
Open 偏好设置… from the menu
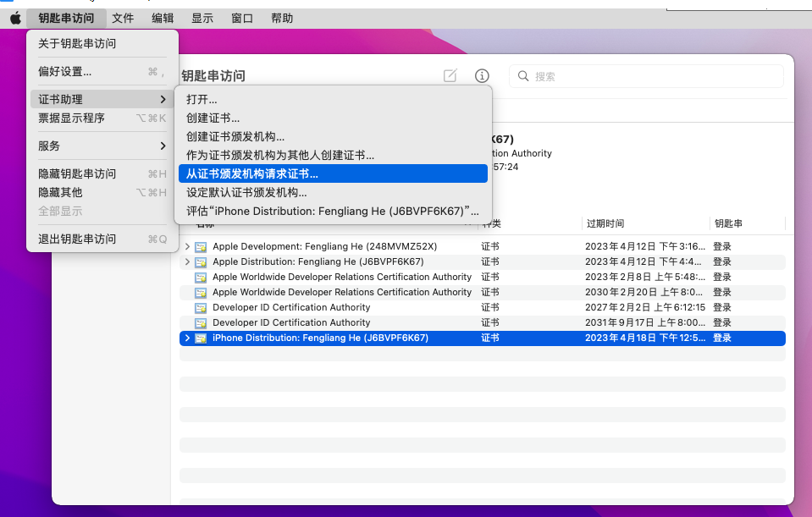(65, 72)
